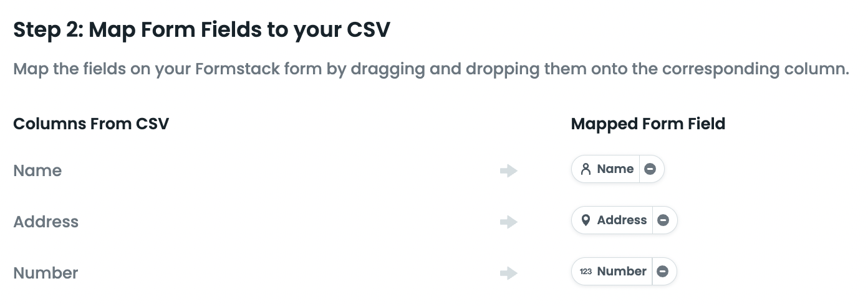Select the mapped Number field chip
This screenshot has height=306, width=868.
click(621, 272)
